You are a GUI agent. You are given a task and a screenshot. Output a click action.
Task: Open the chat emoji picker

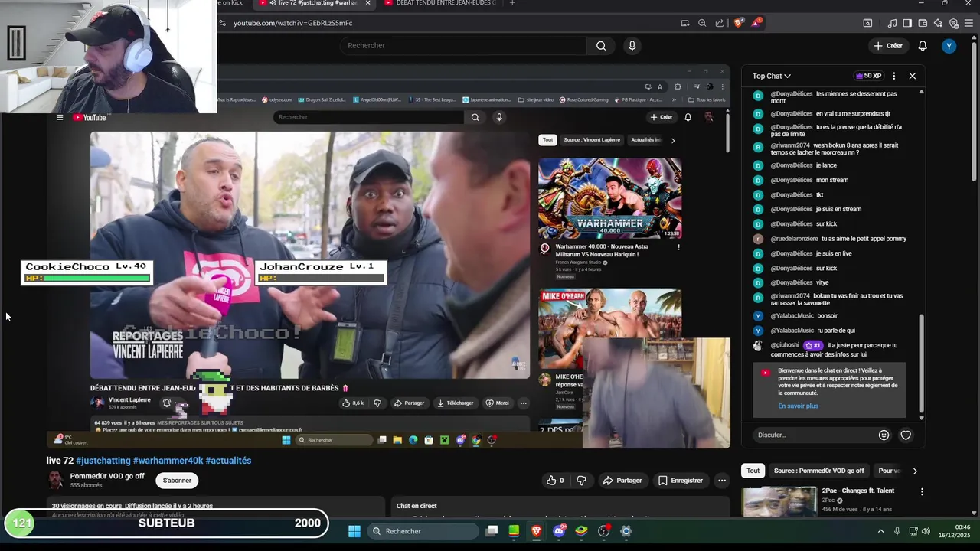tap(884, 435)
